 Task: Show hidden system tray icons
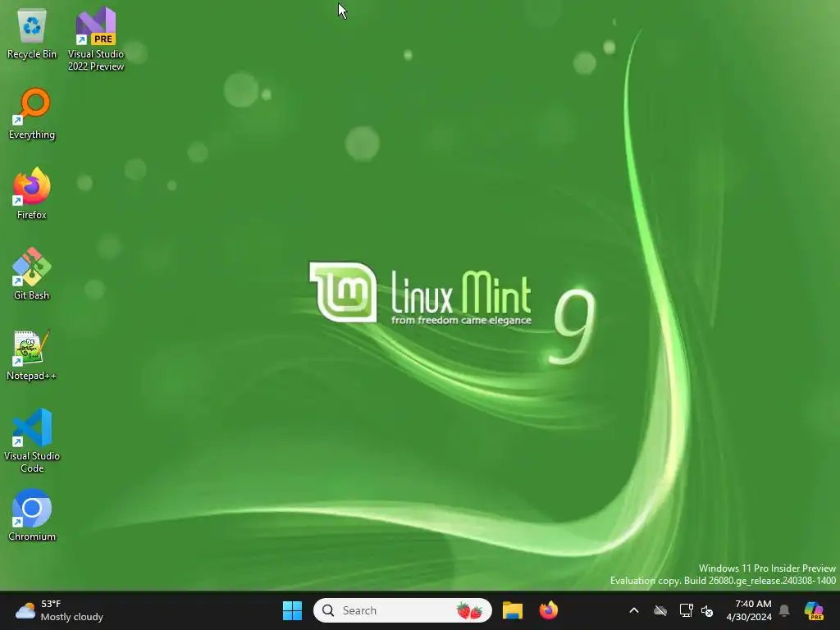click(x=634, y=610)
